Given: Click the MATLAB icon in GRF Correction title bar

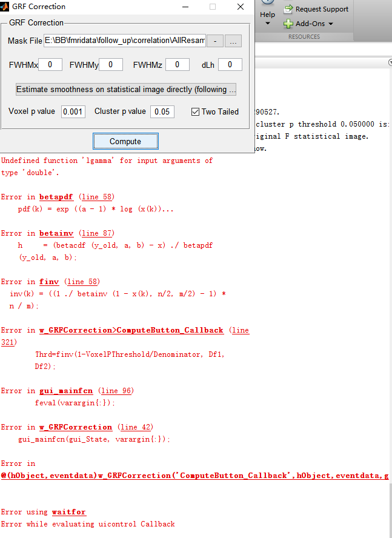Looking at the screenshot, I should click(4, 7).
